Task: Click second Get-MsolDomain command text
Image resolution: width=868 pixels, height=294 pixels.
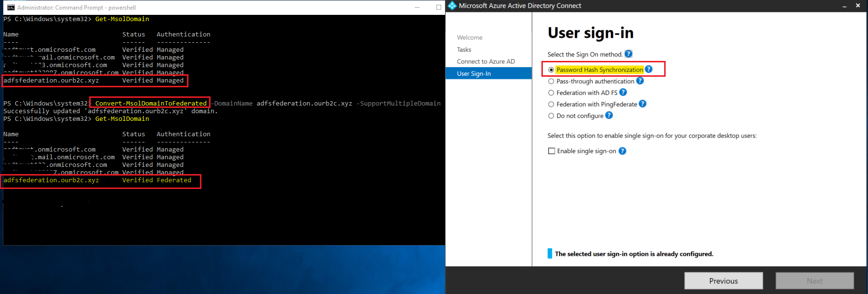Action: pos(122,118)
